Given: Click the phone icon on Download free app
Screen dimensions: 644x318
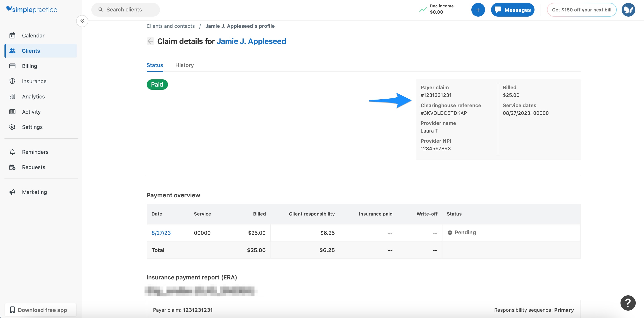Looking at the screenshot, I should (13, 310).
